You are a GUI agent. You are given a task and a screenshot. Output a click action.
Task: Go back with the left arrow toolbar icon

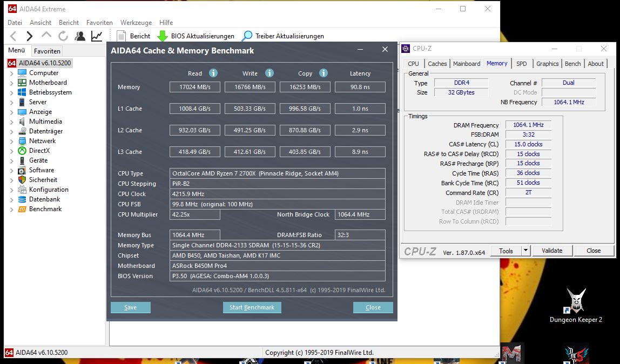point(13,36)
